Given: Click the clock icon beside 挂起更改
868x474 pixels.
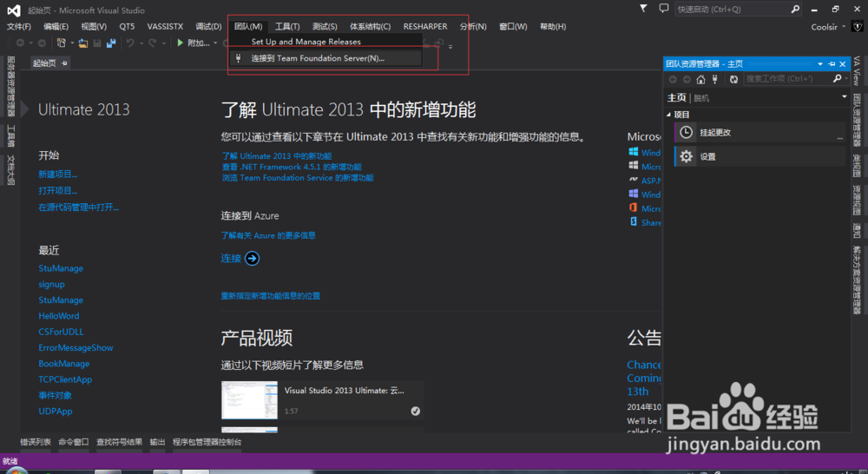Looking at the screenshot, I should 686,132.
